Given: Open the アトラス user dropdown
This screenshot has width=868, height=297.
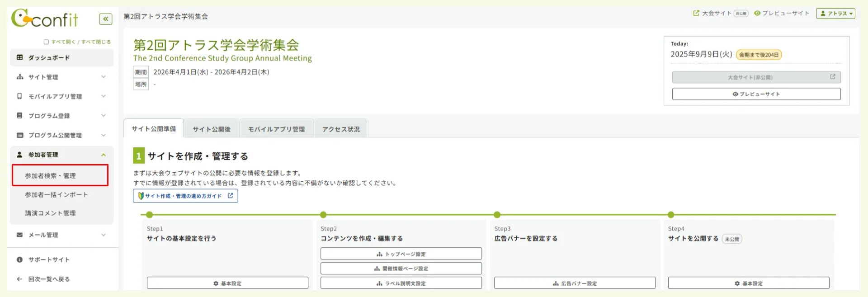Looking at the screenshot, I should 835,14.
